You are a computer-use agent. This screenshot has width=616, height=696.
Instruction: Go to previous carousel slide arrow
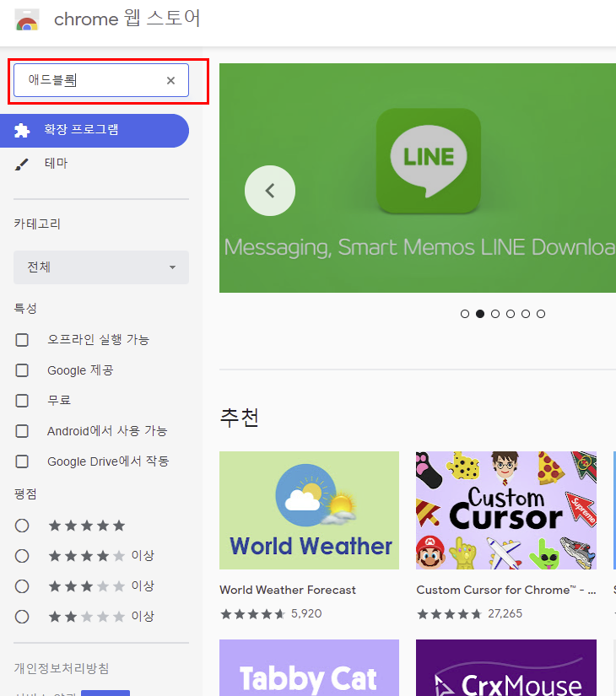coord(269,191)
